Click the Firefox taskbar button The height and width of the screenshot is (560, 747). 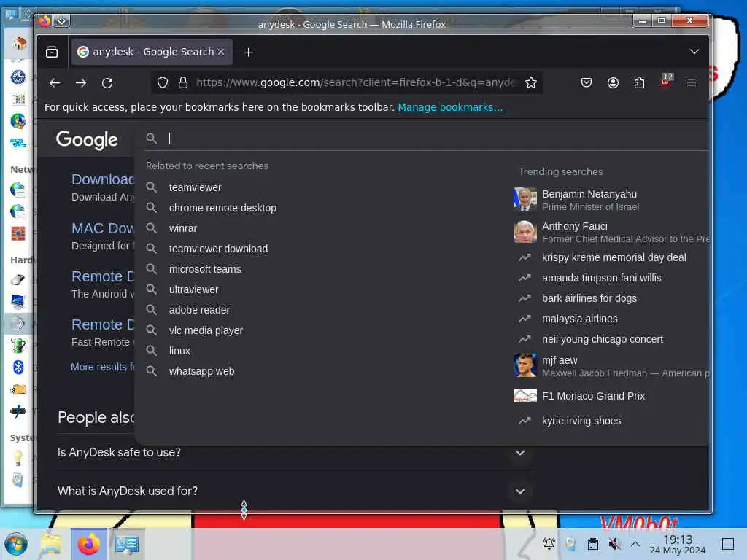tap(88, 544)
